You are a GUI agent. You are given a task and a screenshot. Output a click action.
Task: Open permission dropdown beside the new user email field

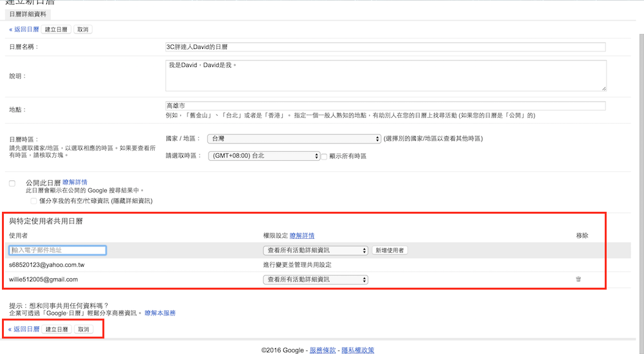pyautogui.click(x=316, y=250)
